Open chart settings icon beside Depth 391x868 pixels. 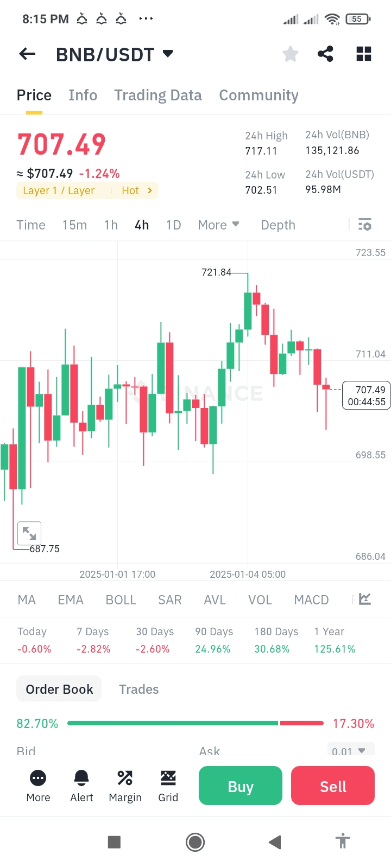point(365,225)
